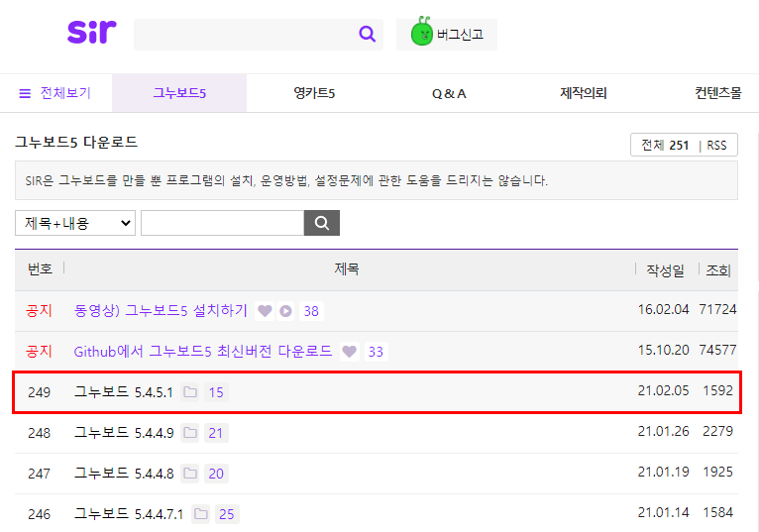This screenshot has height=532, width=759.
Task: Expand the 제목+내용 search field dropdown
Action: pos(75,223)
